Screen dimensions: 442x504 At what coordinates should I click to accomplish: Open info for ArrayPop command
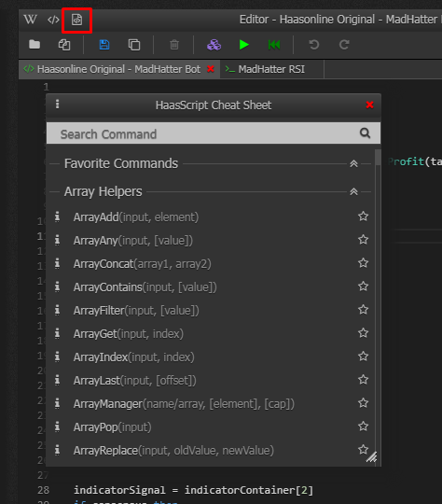[57, 427]
